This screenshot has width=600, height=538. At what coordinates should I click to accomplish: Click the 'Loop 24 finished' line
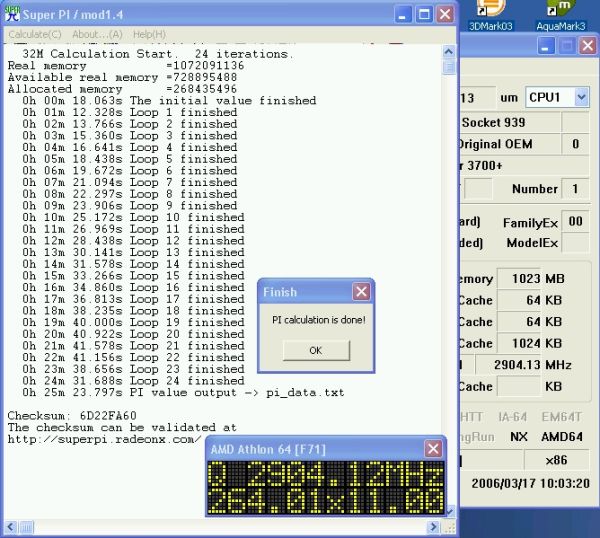point(133,381)
